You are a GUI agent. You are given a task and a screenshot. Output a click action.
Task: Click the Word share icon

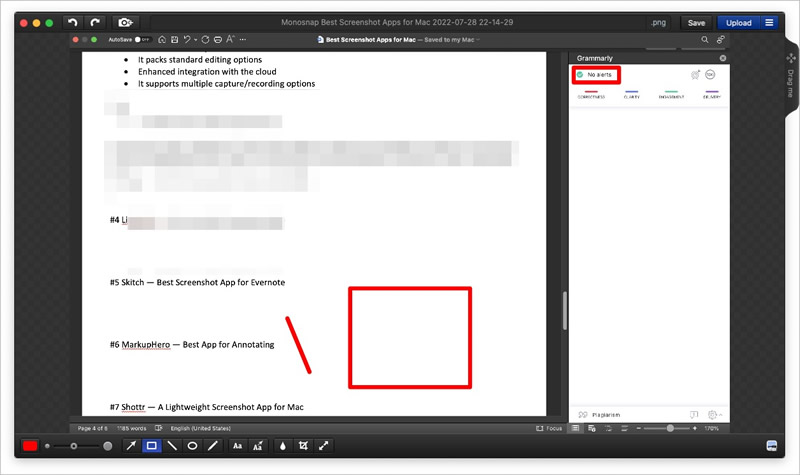pyautogui.click(x=720, y=39)
